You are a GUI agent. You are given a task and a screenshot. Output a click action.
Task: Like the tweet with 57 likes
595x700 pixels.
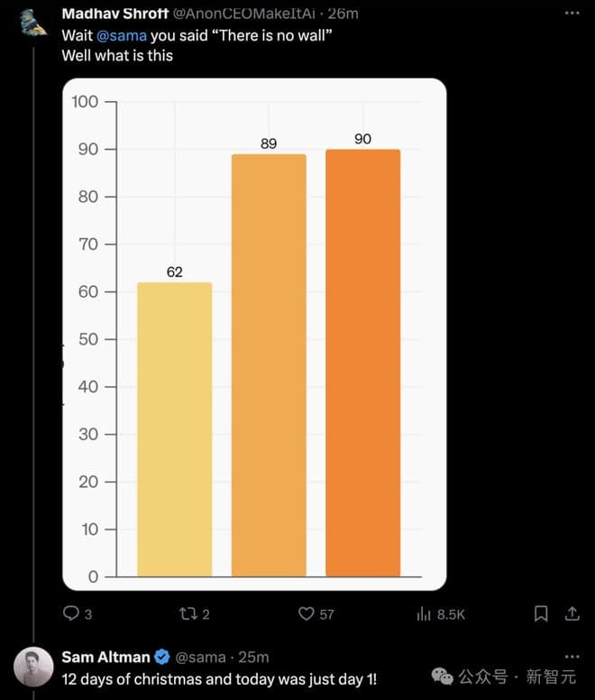307,613
